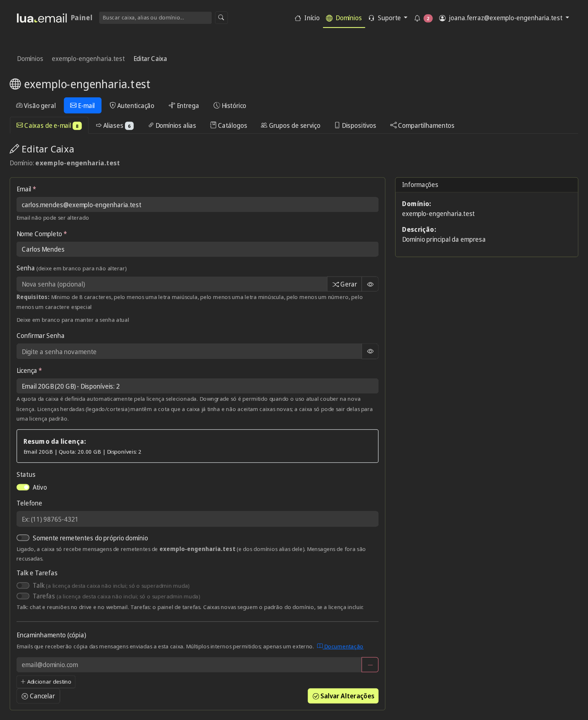Click Adicionar destino button
Screen dimensions: 588x720
pos(46,682)
